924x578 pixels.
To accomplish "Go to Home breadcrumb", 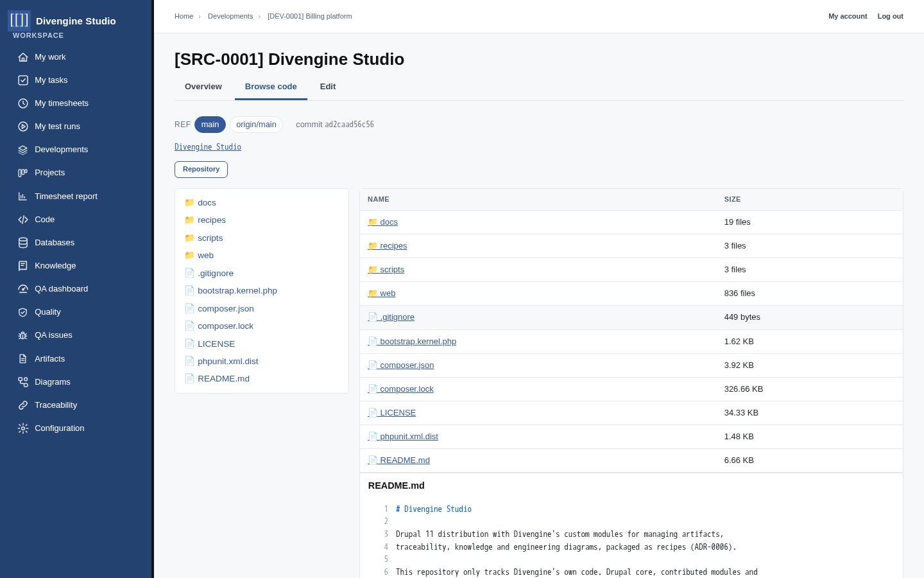I will (184, 16).
